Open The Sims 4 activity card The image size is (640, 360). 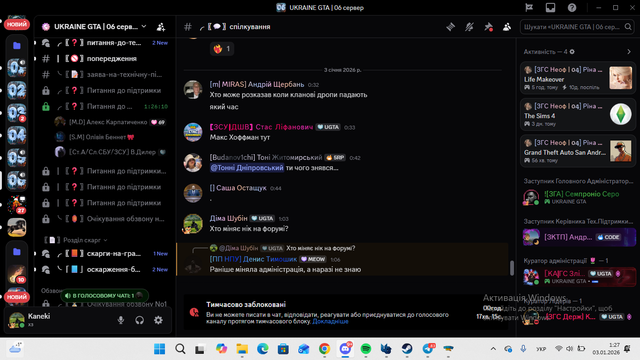[x=578, y=114]
